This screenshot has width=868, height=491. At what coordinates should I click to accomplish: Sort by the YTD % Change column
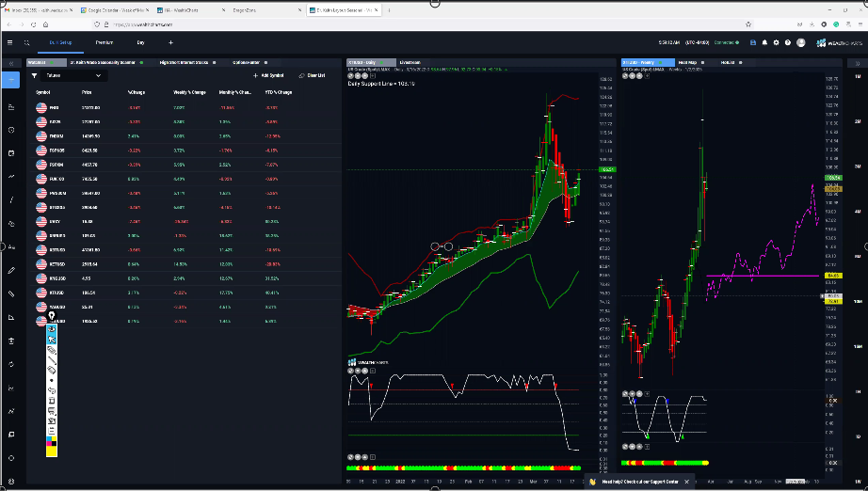point(279,92)
